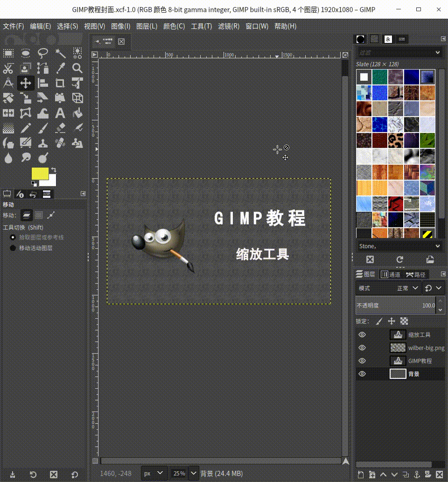Refresh the pattern list
This screenshot has height=482, width=448.
click(x=399, y=259)
